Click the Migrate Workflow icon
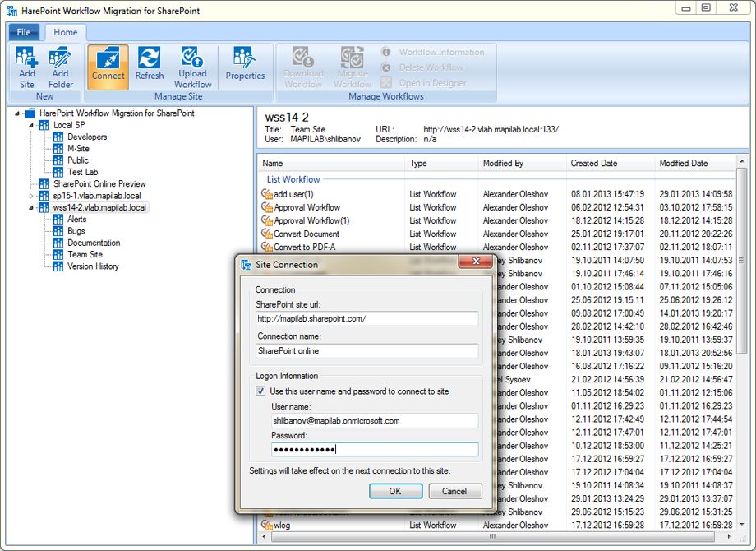Screen dimensions: 756x551 [353, 57]
